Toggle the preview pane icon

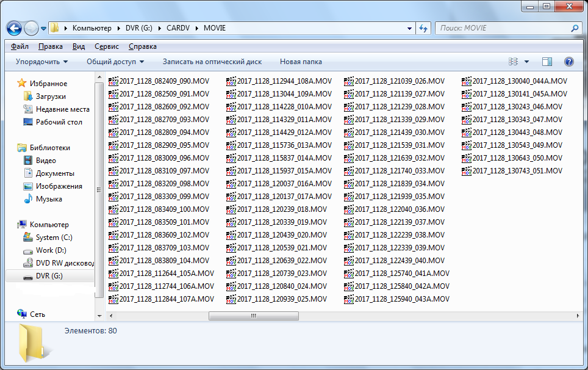547,62
